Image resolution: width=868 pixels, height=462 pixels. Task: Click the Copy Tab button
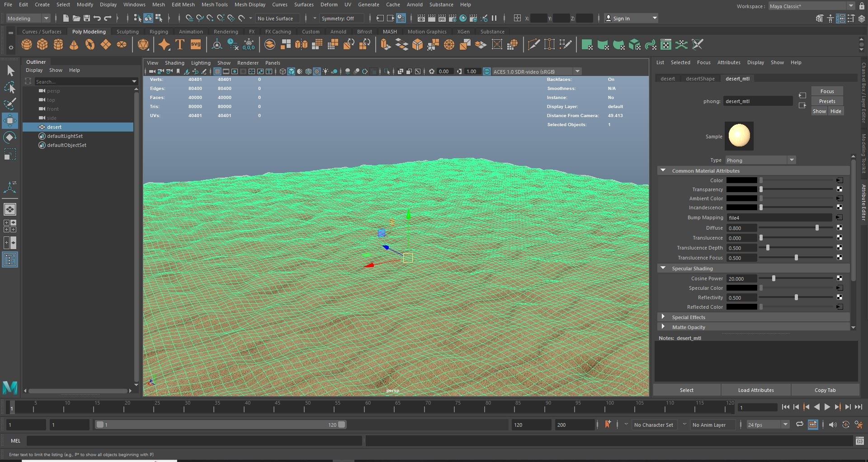(x=825, y=390)
